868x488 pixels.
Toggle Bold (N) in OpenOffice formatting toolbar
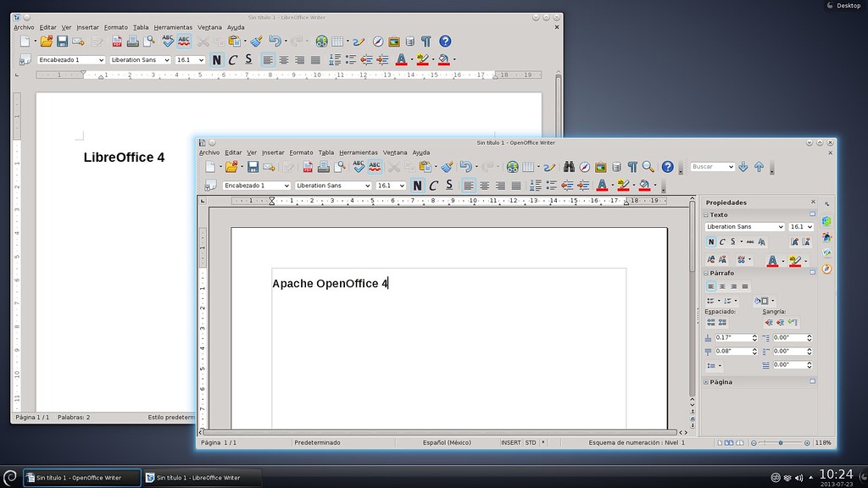(417, 186)
